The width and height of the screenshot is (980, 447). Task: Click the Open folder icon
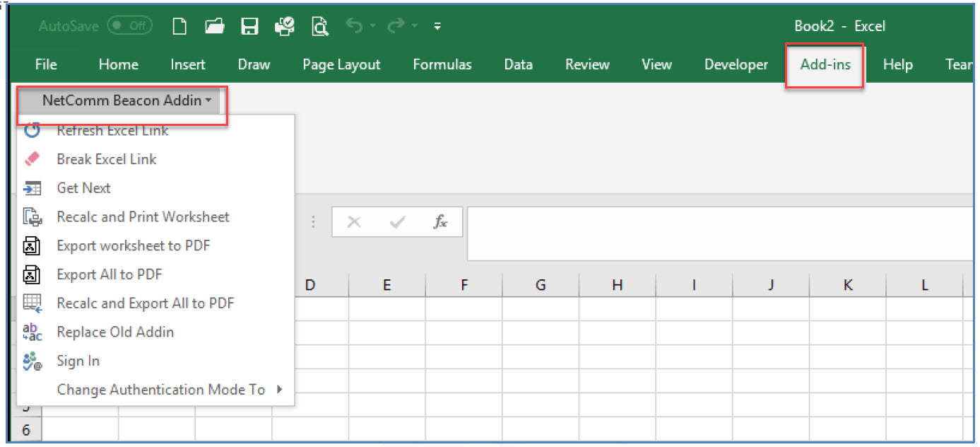[x=215, y=26]
